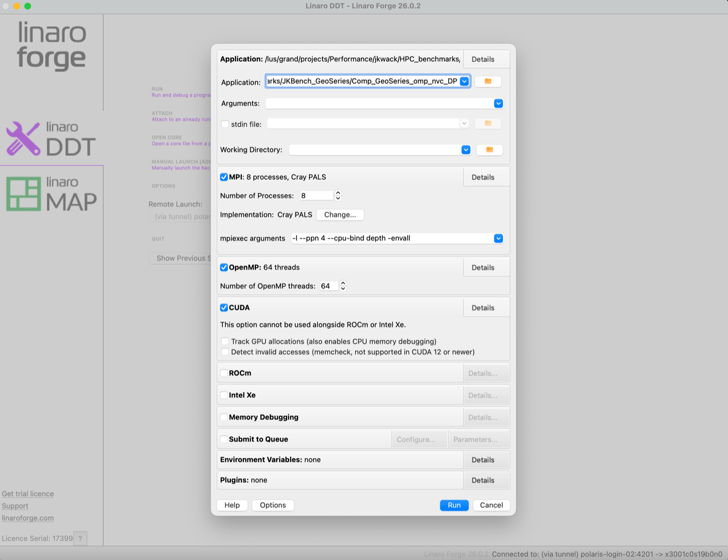The width and height of the screenshot is (728, 560).
Task: Open the Working Directory dropdown arrow
Action: click(x=466, y=150)
